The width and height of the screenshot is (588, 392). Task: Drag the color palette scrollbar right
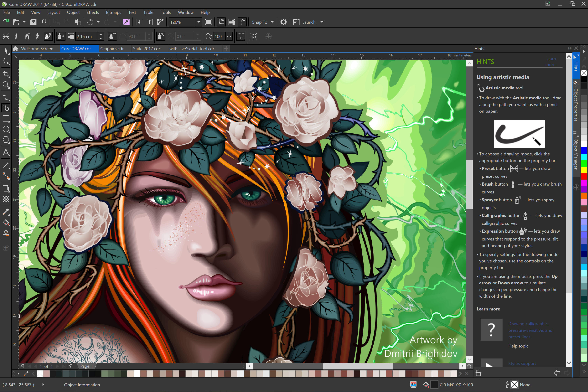pyautogui.click(x=460, y=374)
